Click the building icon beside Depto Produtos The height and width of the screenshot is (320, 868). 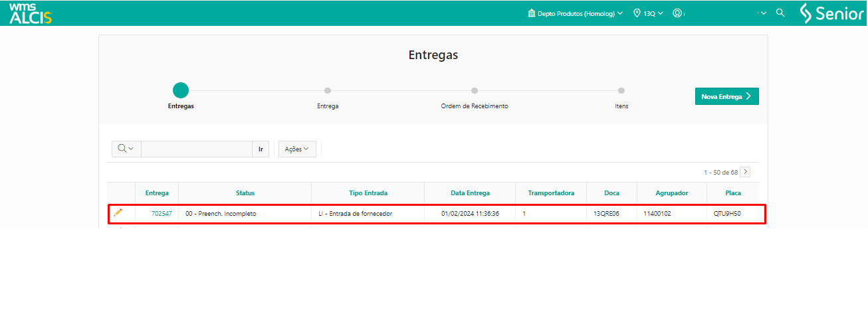(x=531, y=13)
